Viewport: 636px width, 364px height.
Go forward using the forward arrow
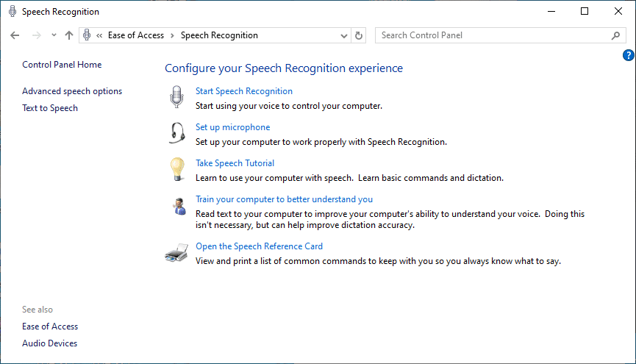(x=37, y=35)
